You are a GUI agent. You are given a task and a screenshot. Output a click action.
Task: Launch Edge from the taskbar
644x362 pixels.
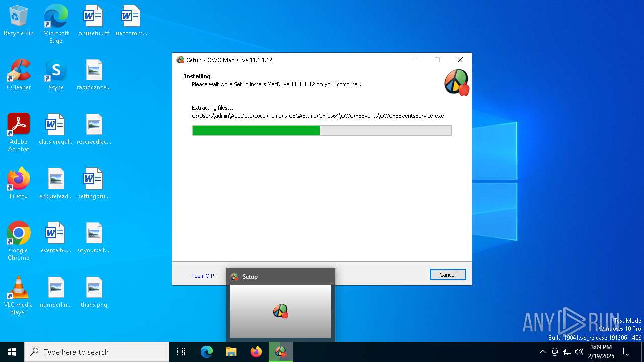point(207,352)
